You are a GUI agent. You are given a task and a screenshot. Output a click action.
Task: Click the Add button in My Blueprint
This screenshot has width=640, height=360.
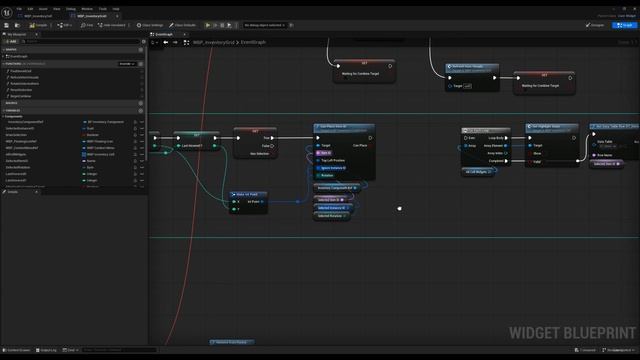pos(11,42)
